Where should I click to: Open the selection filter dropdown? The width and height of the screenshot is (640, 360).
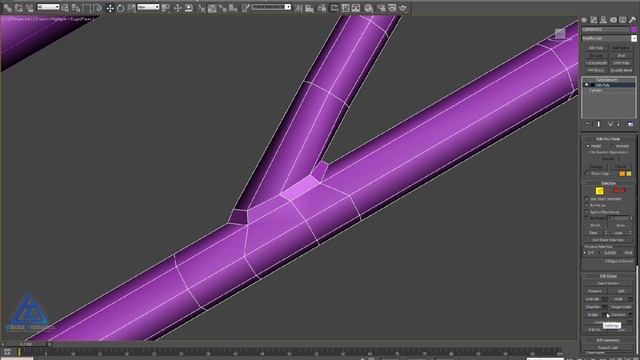tap(48, 7)
